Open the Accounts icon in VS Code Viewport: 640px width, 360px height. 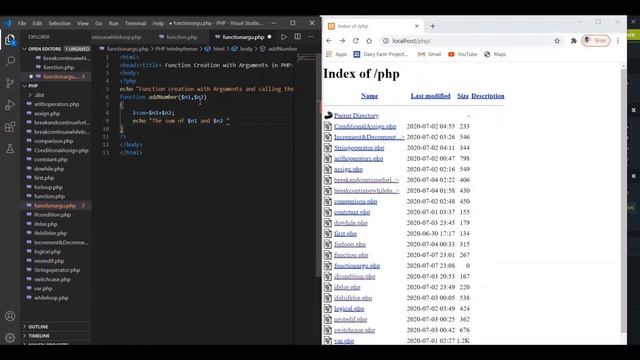(10, 316)
